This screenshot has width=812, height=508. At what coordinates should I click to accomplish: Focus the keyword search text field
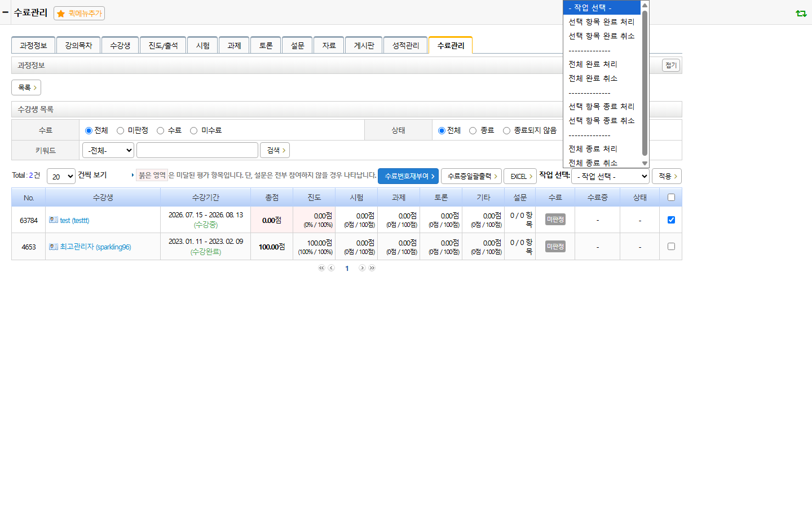pos(197,150)
